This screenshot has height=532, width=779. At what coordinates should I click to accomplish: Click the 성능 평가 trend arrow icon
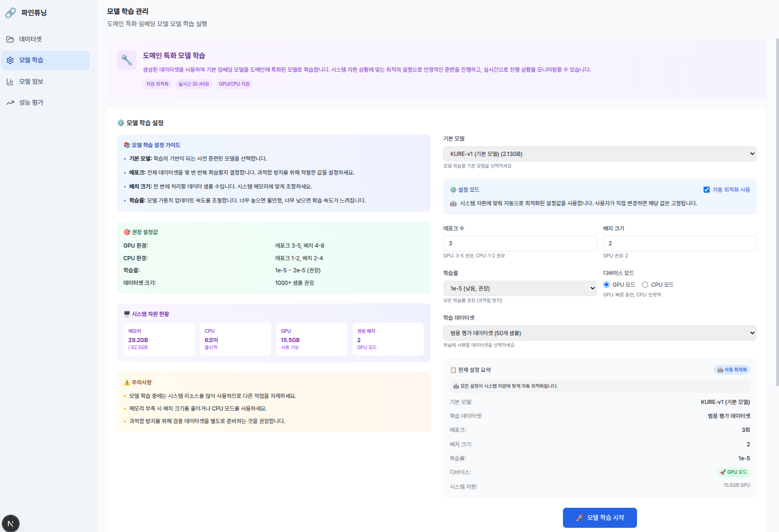pyautogui.click(x=10, y=102)
